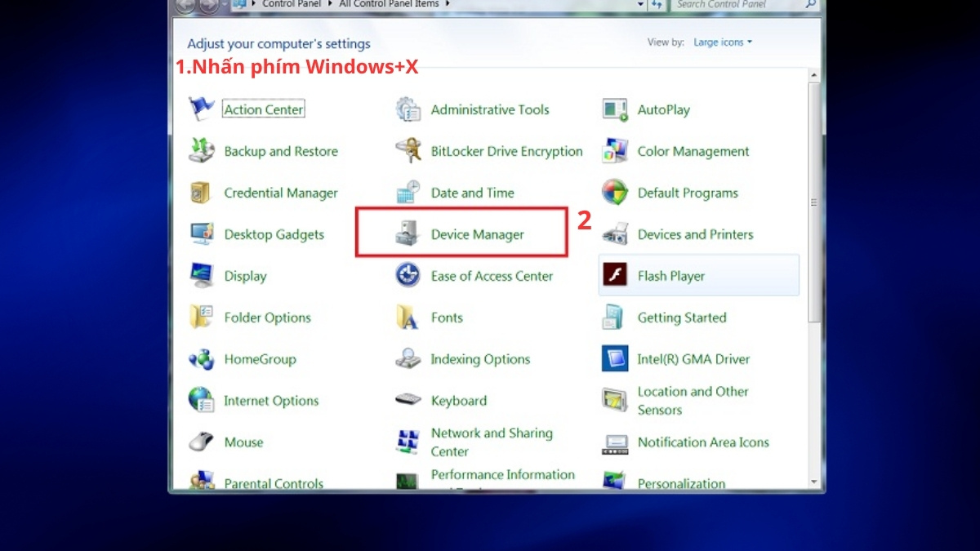Expand the address bar history dropdown arrow
This screenshot has width=980, height=551.
coord(641,4)
